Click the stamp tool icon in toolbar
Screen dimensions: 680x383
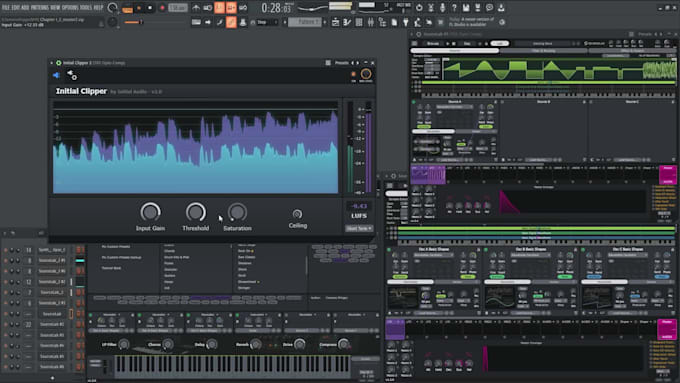[243, 22]
